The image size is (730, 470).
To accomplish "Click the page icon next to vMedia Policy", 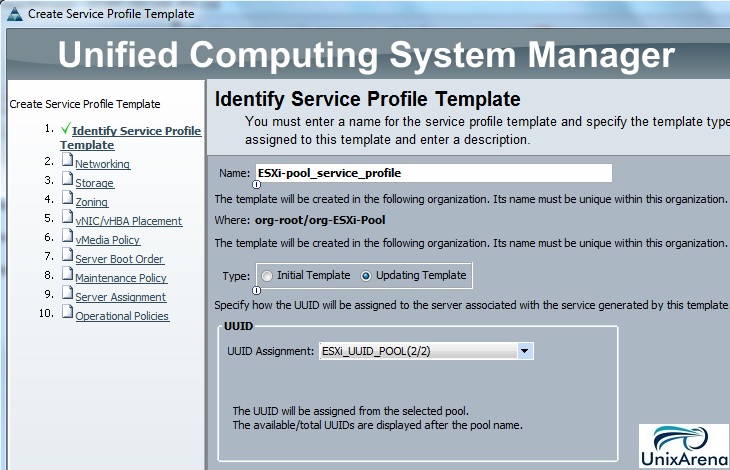I will tap(68, 235).
